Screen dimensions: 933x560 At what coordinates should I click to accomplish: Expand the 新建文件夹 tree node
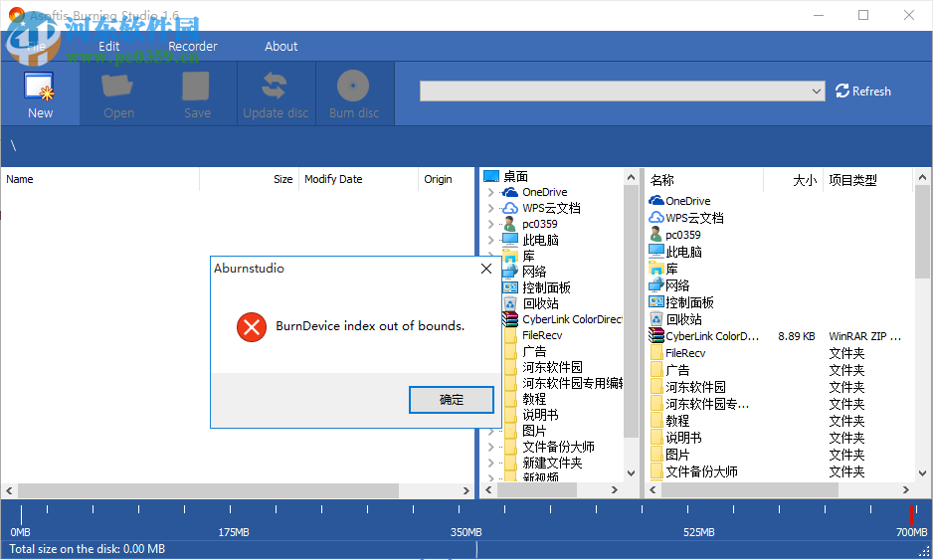(491, 463)
